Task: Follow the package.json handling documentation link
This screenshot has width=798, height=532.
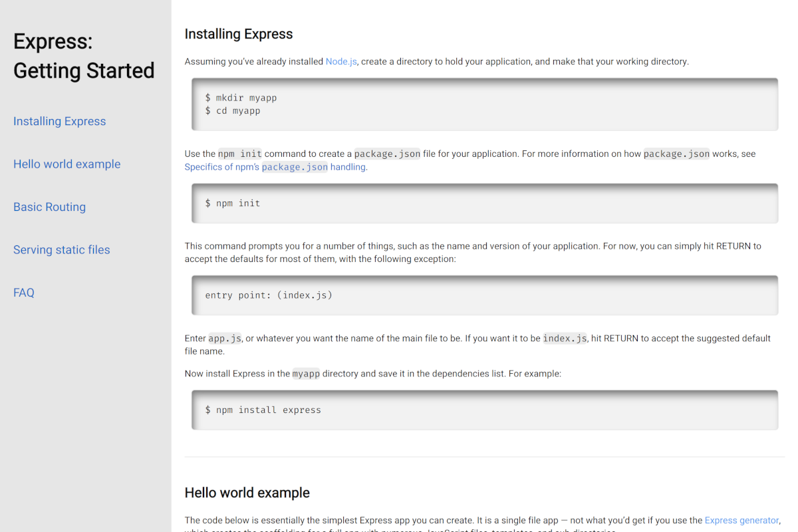Action: click(276, 167)
